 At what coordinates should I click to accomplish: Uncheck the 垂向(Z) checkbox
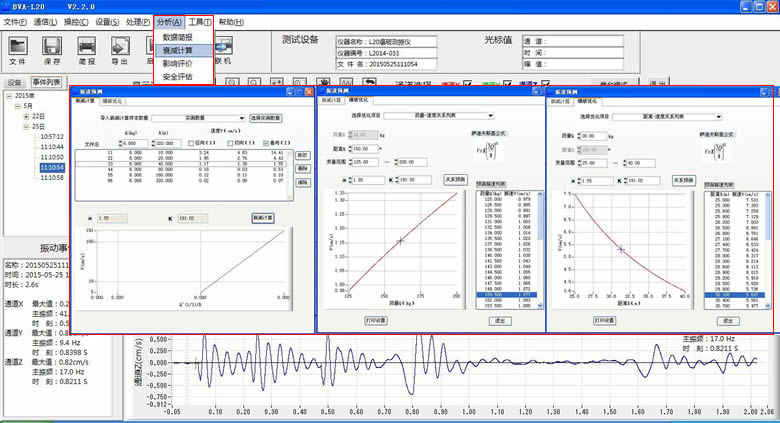pos(266,143)
